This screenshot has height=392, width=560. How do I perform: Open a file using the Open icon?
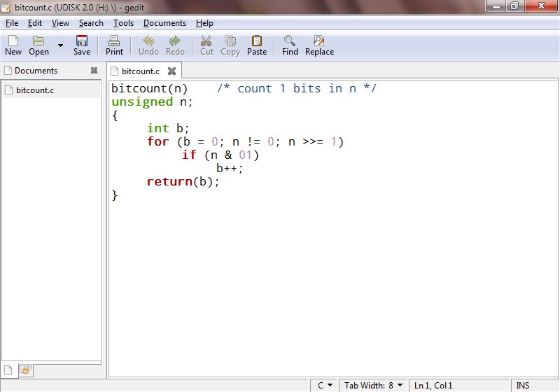(x=38, y=45)
